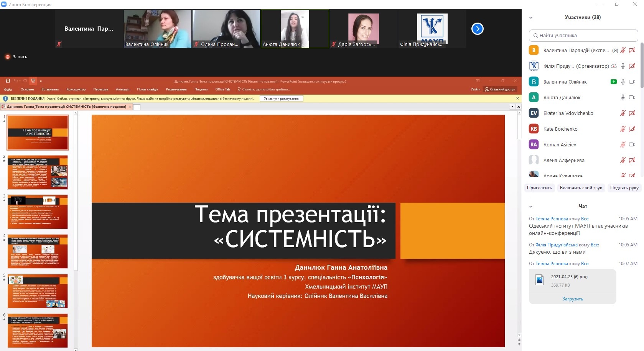This screenshot has height=351, width=644.
Task: Toggle the camera for Ekaterina Vdovichenko
Action: click(x=632, y=113)
